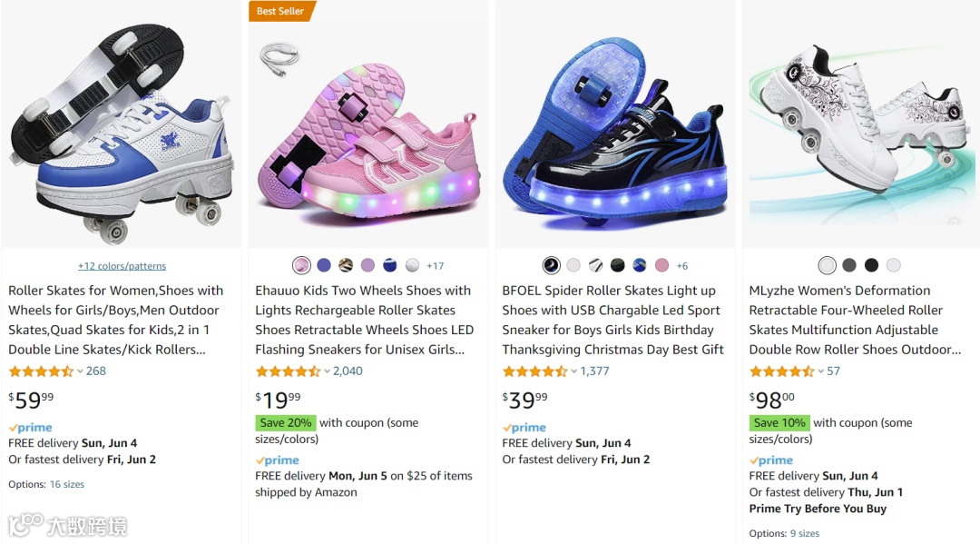Open the black LED sneaker product image
Screen dimensions: 980x544
615,127
